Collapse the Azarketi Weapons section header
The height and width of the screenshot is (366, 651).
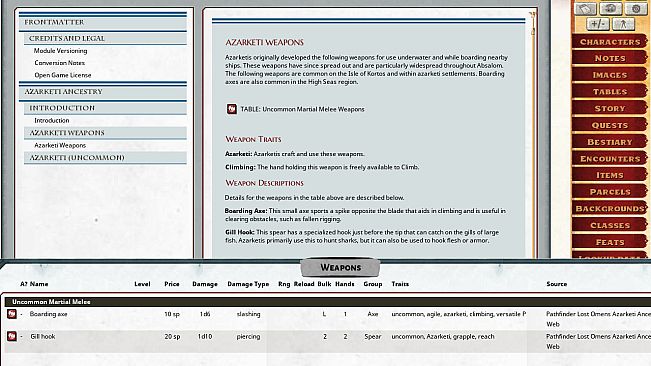click(105, 133)
